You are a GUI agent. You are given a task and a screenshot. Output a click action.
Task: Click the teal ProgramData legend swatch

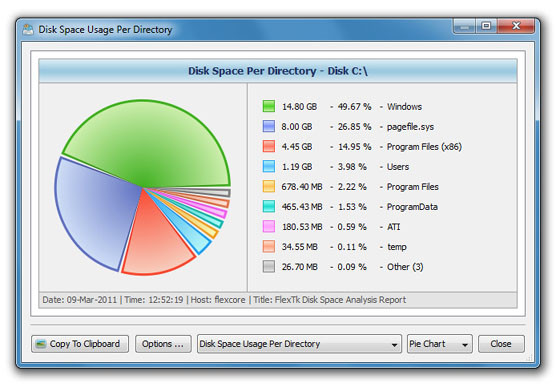click(x=269, y=206)
